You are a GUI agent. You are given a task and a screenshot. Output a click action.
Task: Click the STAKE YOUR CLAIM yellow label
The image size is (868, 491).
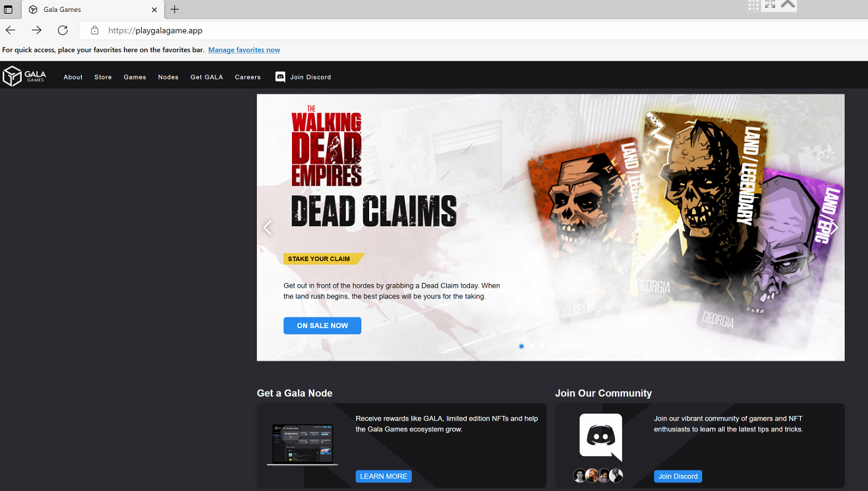pos(323,259)
